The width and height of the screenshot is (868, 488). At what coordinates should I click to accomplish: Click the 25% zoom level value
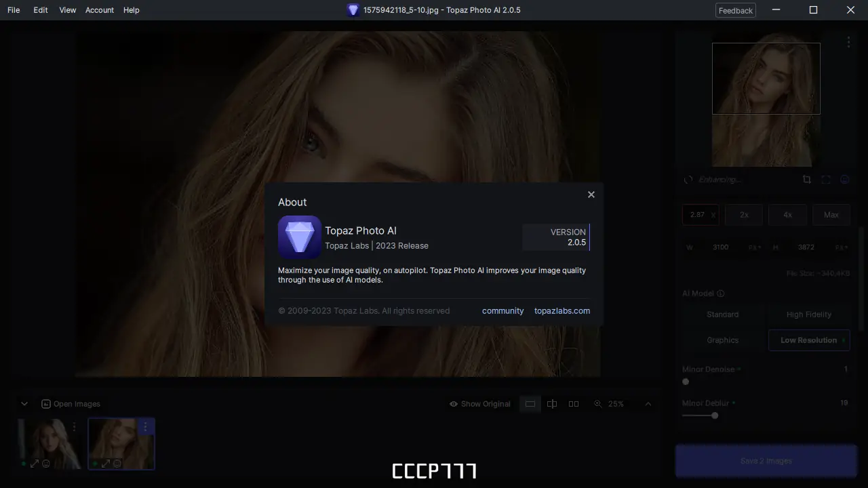coord(616,404)
